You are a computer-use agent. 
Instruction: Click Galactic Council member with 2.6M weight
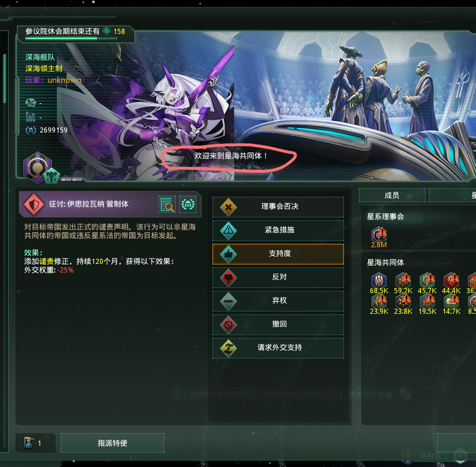pos(379,235)
